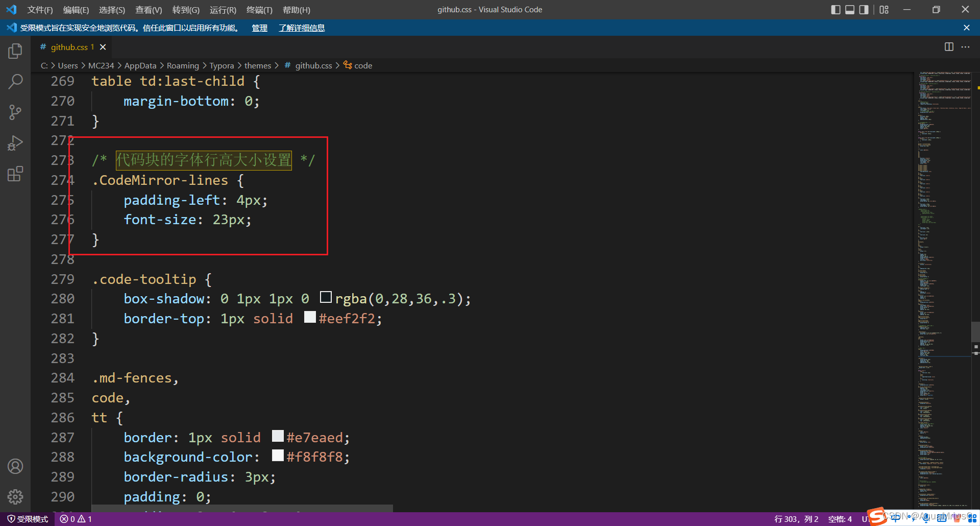Open the 选择(S) menu
The height and width of the screenshot is (526, 980).
click(112, 10)
